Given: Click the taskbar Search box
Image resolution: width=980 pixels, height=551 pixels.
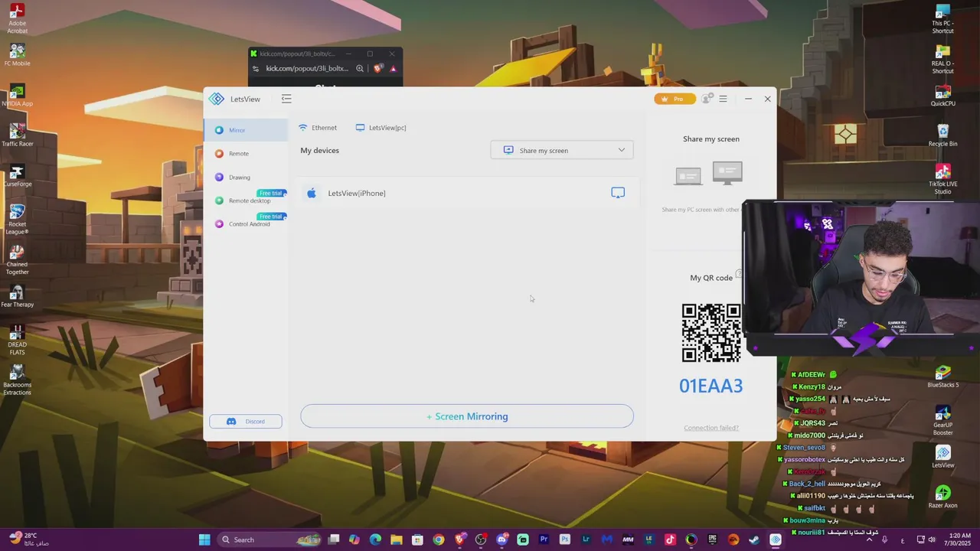Looking at the screenshot, I should (x=268, y=540).
